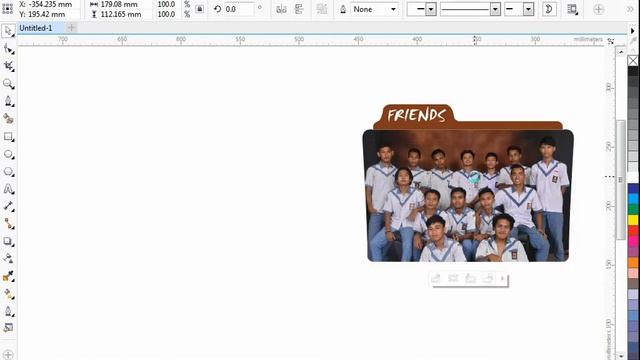
Task: Select the Connector tool
Action: pos(8,224)
